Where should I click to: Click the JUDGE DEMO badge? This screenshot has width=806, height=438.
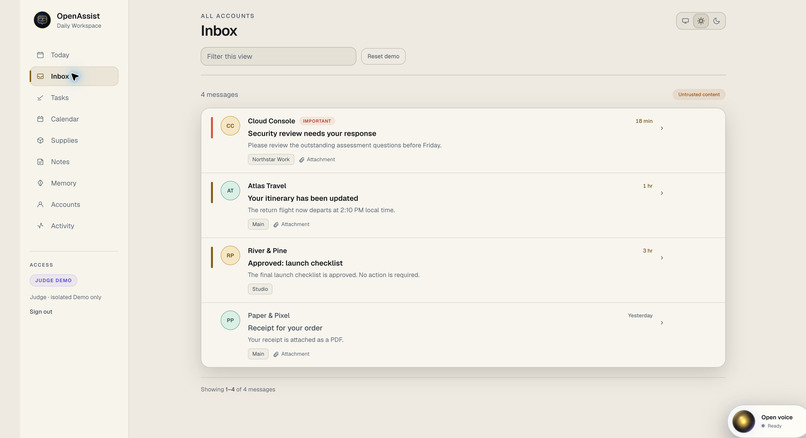point(53,280)
